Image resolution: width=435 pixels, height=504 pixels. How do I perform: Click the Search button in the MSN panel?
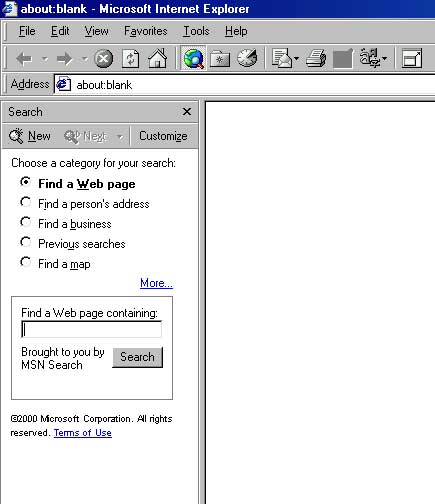pyautogui.click(x=137, y=357)
